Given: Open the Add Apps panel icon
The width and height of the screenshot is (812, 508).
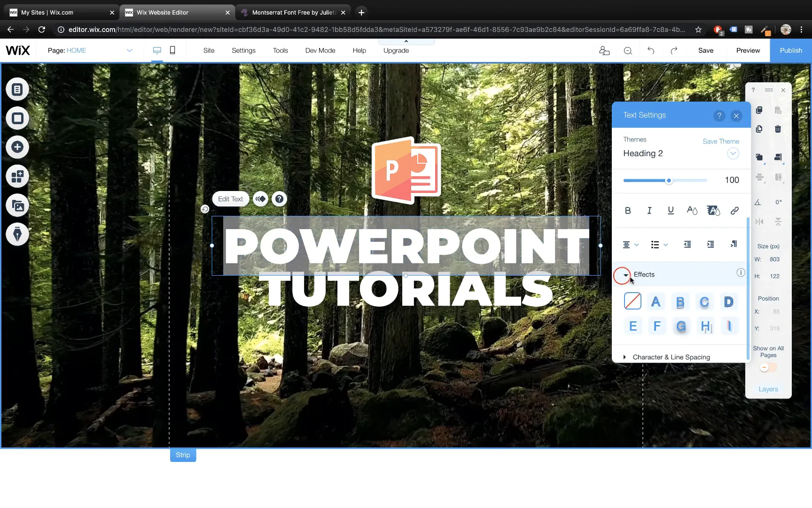Looking at the screenshot, I should (x=17, y=176).
